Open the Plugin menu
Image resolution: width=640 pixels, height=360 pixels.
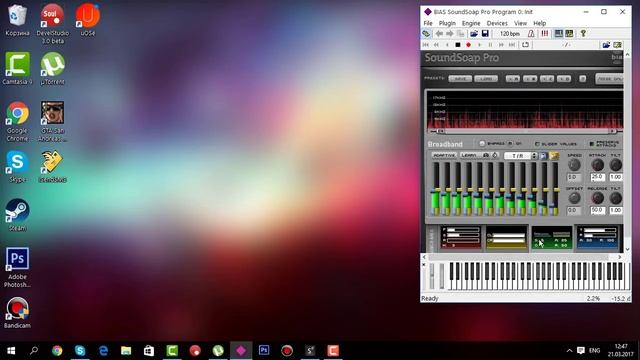coord(447,23)
